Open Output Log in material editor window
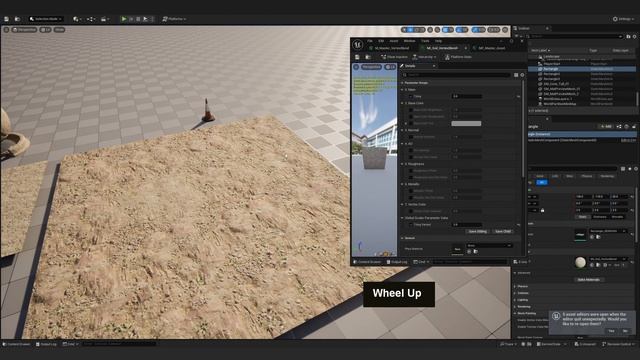640x360 pixels. coord(397,262)
